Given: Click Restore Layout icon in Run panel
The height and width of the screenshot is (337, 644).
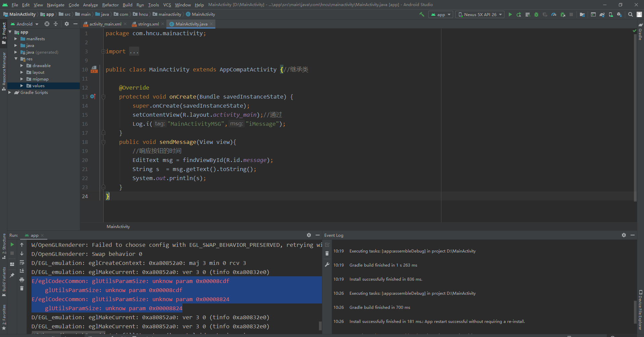Looking at the screenshot, I should (x=12, y=264).
